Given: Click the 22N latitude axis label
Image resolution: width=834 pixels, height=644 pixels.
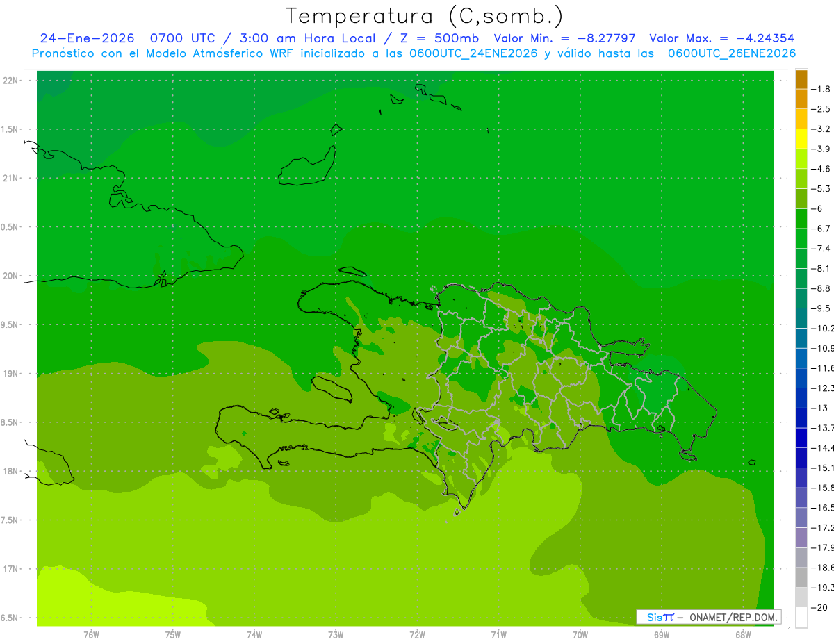Looking at the screenshot, I should point(11,81).
